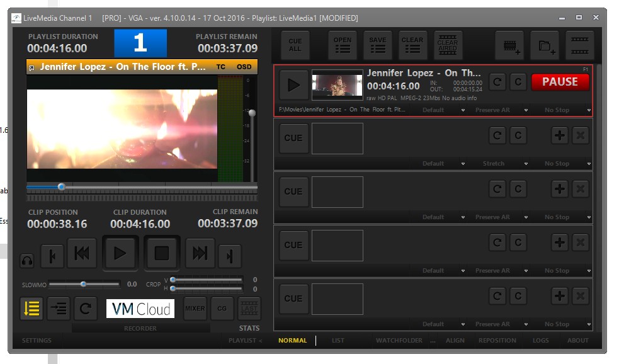This screenshot has width=619, height=364.
Task: Open the Stretch dropdown in second slot
Action: coord(497,164)
